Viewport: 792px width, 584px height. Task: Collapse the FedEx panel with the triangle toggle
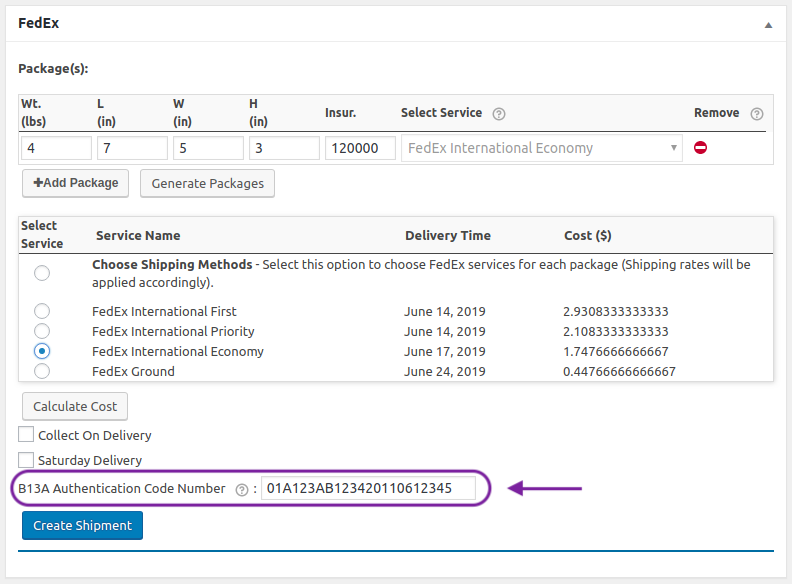pos(768,25)
